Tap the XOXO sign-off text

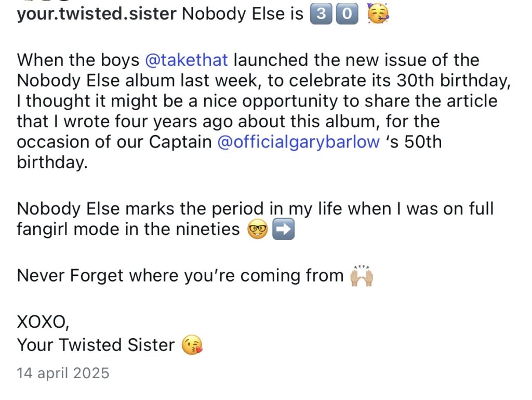click(x=43, y=322)
